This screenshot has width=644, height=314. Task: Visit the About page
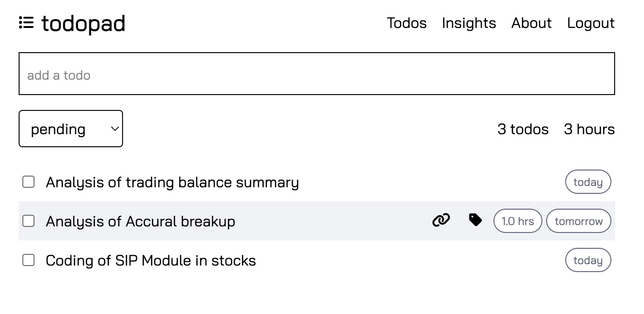coord(531,23)
